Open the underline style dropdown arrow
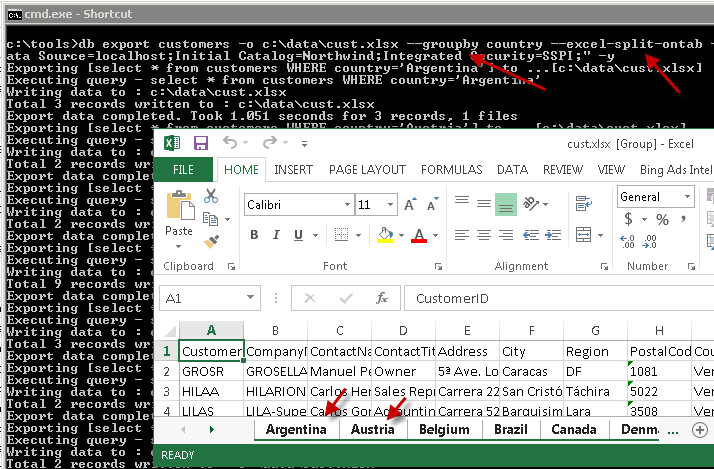Image resolution: width=714 pixels, height=469 pixels. (315, 235)
